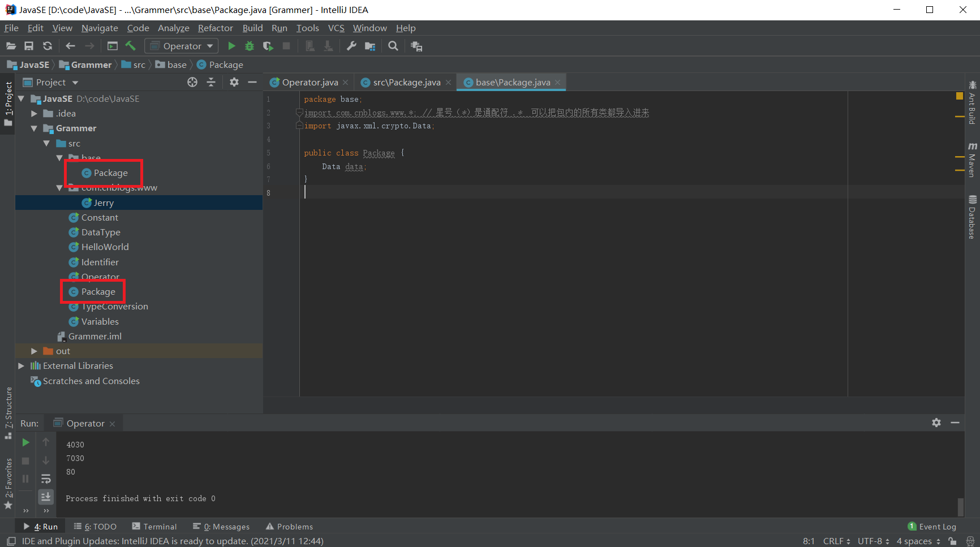This screenshot has width=980, height=547.
Task: Open the VCS menu
Action: click(336, 28)
